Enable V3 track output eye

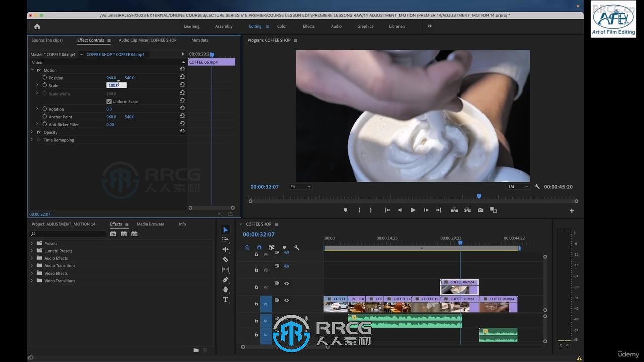[286, 266]
